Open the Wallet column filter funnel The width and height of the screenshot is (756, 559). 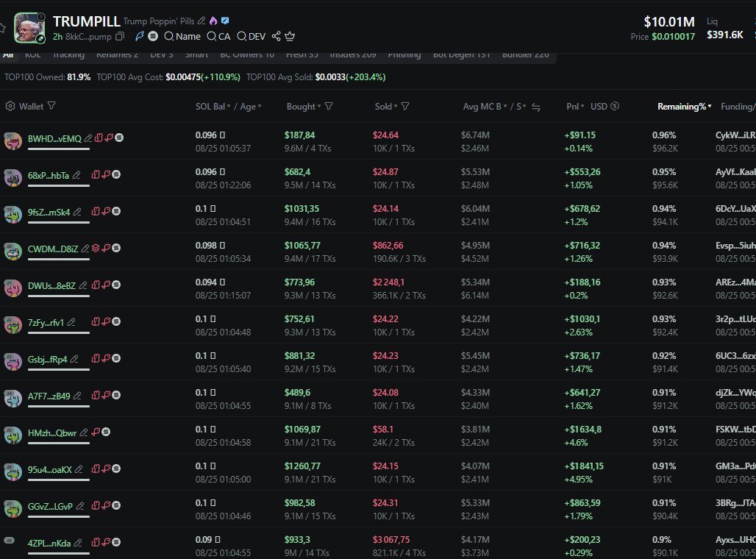click(51, 106)
